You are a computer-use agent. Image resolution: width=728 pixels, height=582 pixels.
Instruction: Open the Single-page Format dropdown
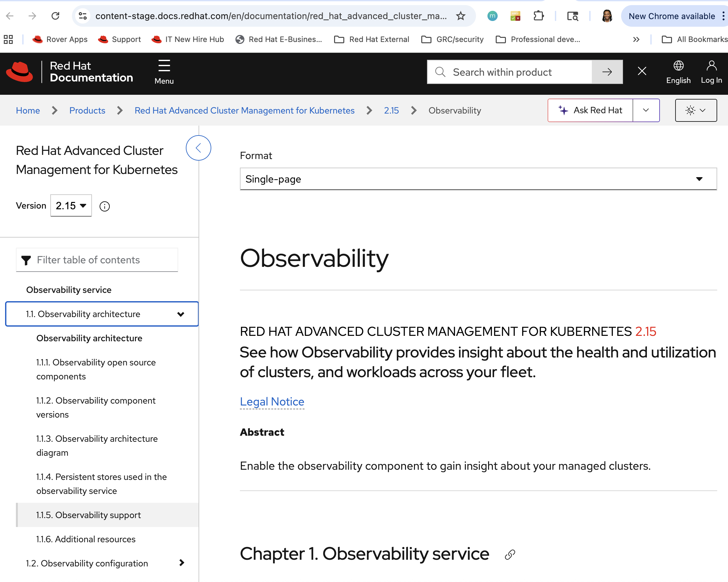point(478,179)
